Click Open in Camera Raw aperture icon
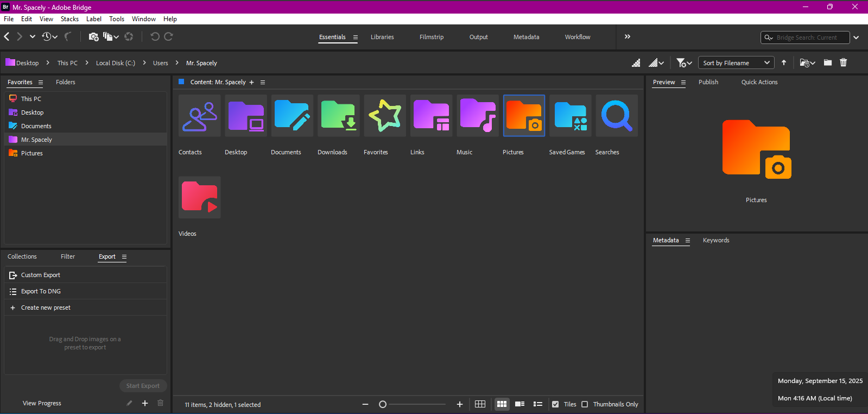Viewport: 868px width, 414px height. 129,36
